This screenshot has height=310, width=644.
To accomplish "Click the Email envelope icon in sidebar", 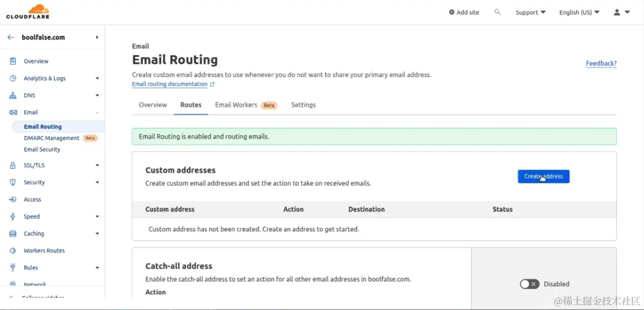I will 12,113.
